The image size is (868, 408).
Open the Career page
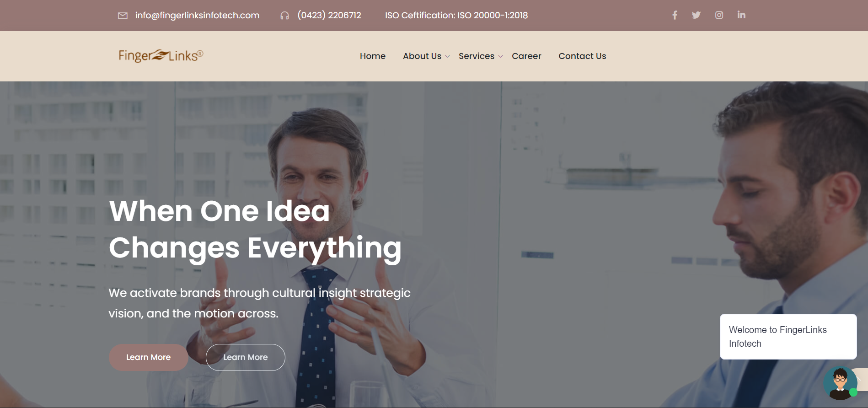pyautogui.click(x=526, y=56)
